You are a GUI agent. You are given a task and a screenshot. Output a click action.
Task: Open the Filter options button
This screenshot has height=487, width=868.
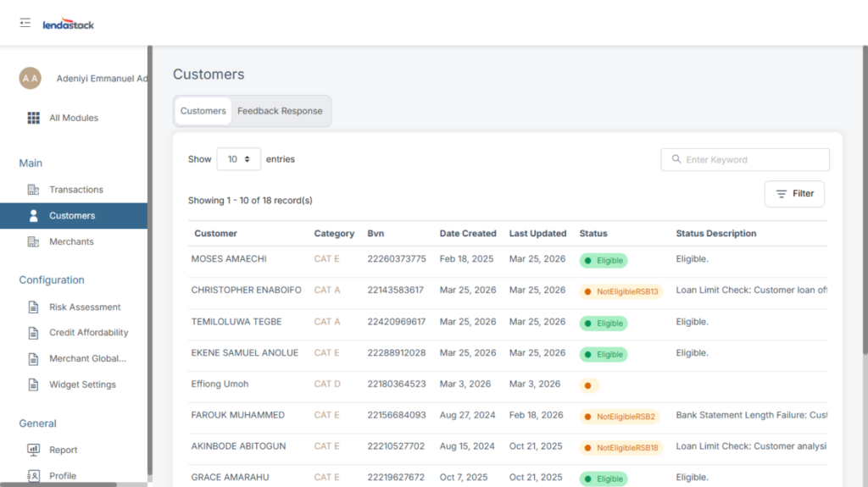pos(794,194)
